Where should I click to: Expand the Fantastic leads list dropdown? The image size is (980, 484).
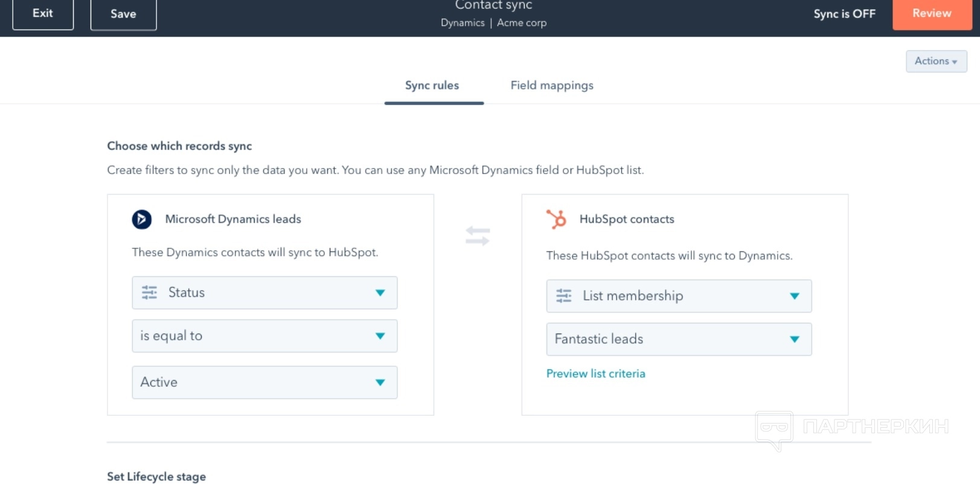[x=678, y=339]
